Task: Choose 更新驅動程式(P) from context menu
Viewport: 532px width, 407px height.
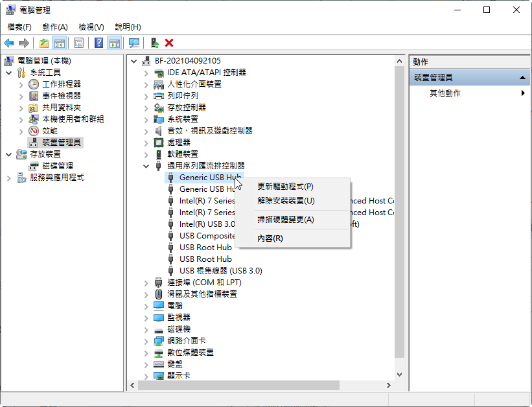Action: pos(294,187)
